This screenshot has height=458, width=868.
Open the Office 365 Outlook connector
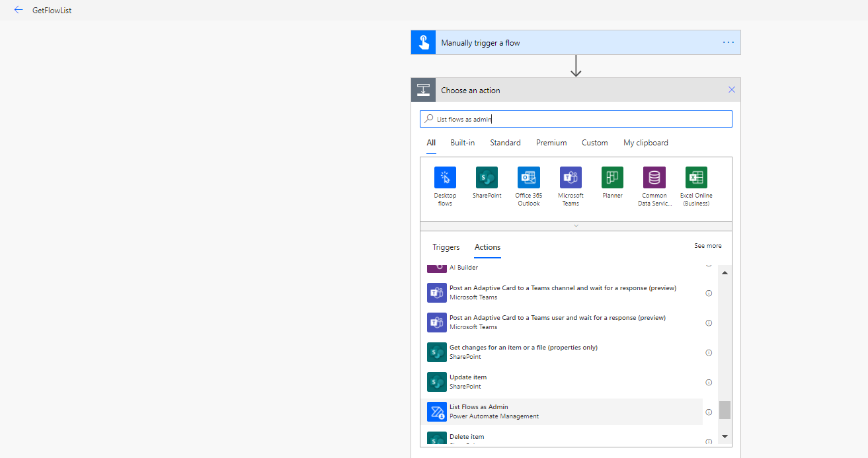click(x=528, y=177)
